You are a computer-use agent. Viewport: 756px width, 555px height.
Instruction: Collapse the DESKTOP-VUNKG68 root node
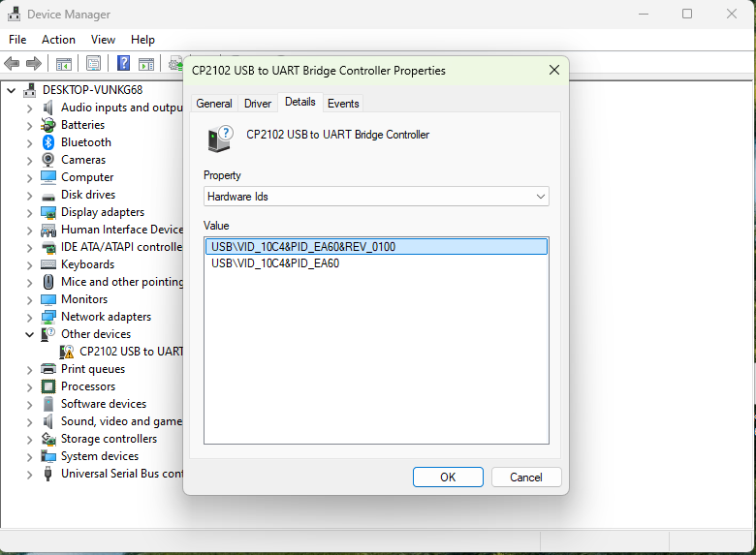pos(11,90)
